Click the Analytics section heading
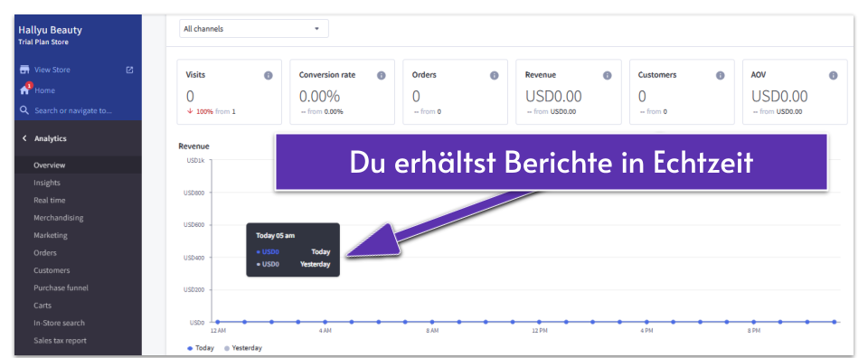Image resolution: width=868 pixels, height=358 pixels. pos(51,138)
